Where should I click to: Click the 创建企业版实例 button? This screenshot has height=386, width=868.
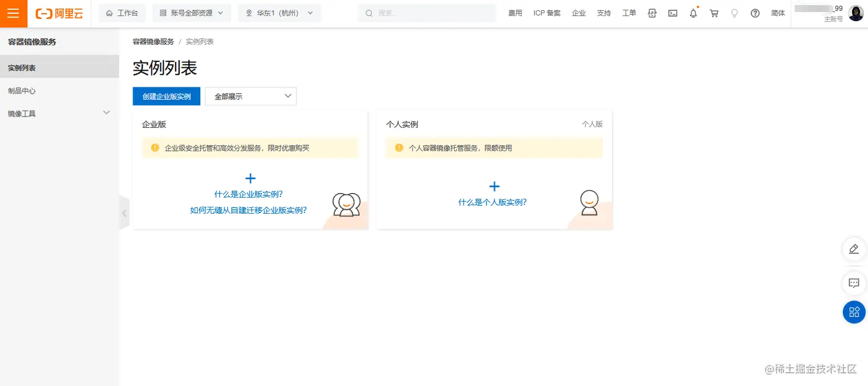click(166, 96)
